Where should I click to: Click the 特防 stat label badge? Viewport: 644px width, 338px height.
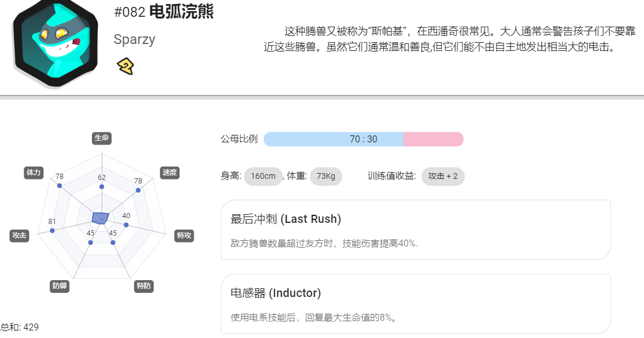pos(144,286)
